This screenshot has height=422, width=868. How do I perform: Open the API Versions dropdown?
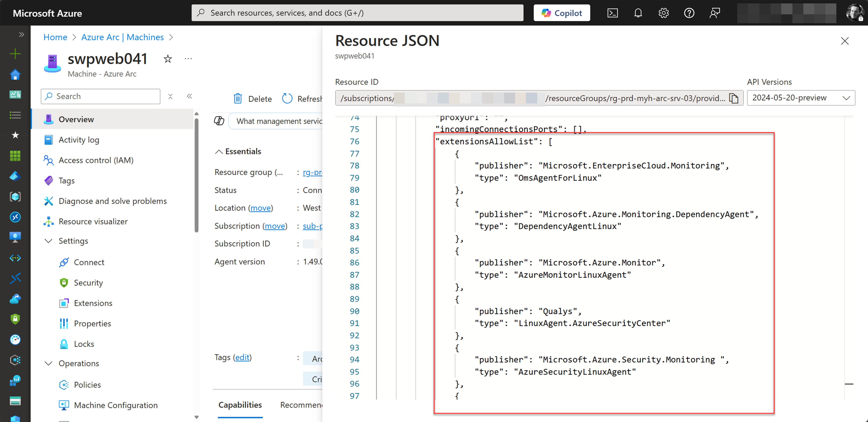(801, 98)
